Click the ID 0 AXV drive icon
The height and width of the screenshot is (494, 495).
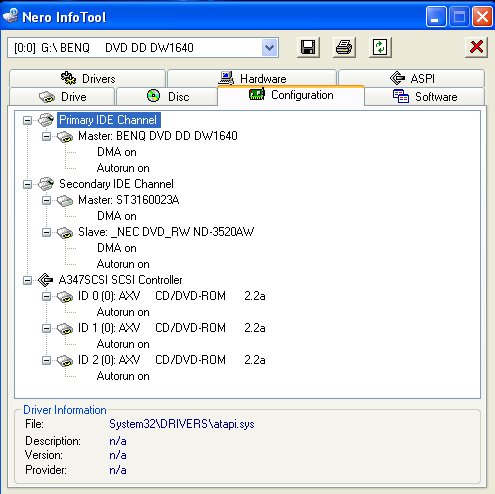pyautogui.click(x=65, y=296)
